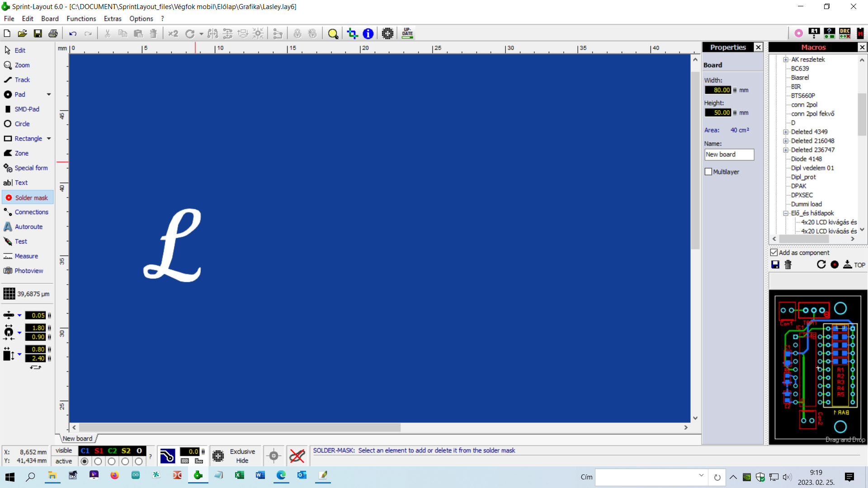Open the DRC panel icon
The height and width of the screenshot is (488, 868).
844,33
